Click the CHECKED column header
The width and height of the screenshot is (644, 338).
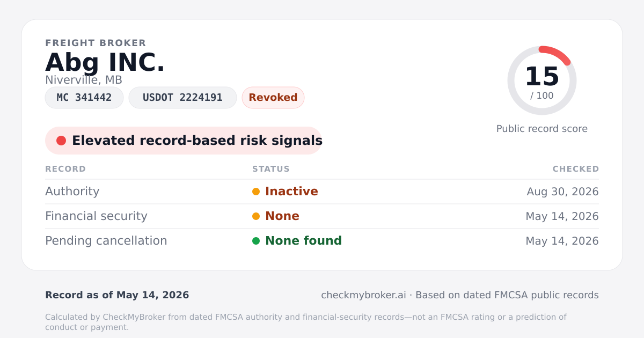tap(576, 169)
